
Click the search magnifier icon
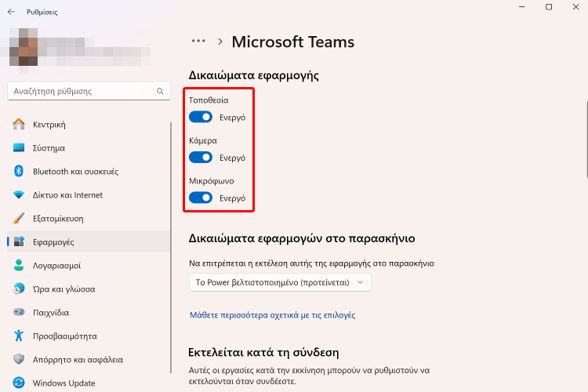click(160, 91)
